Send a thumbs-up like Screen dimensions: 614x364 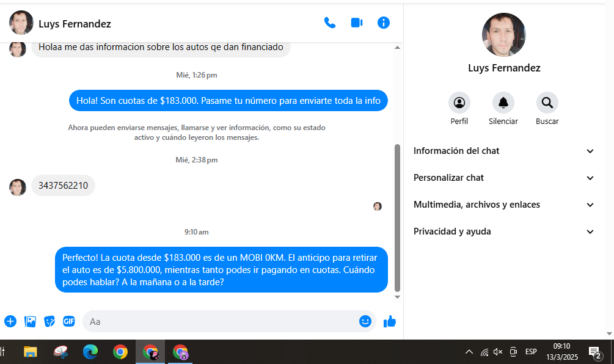[x=390, y=321]
